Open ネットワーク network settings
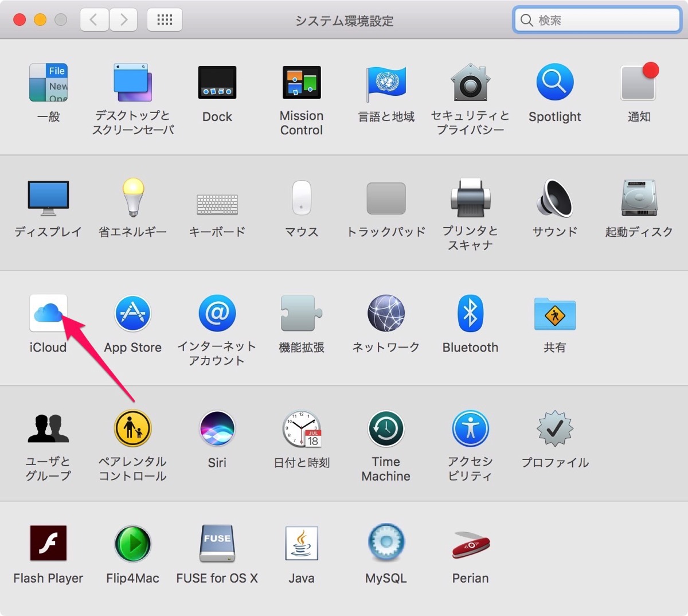This screenshot has height=616, width=688. (386, 314)
